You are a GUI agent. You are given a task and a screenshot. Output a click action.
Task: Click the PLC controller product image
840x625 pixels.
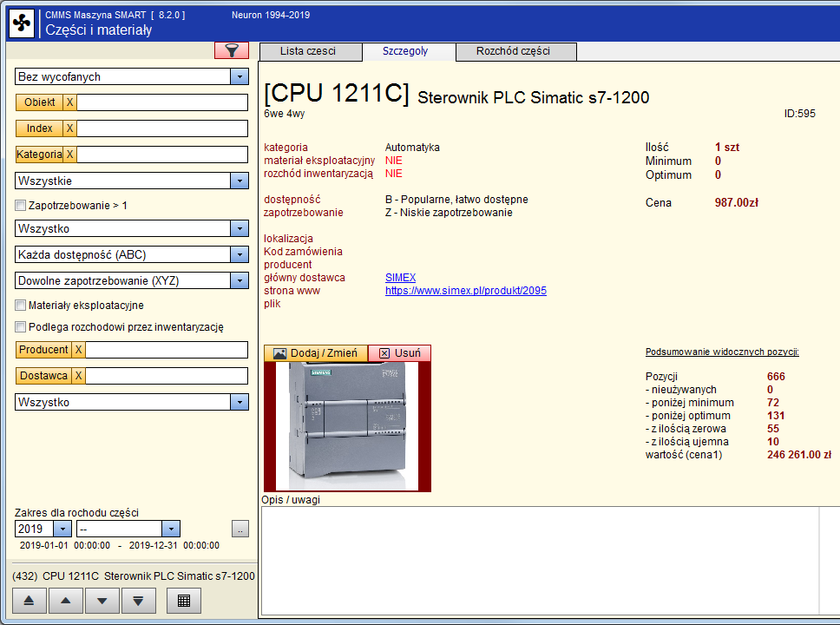347,426
